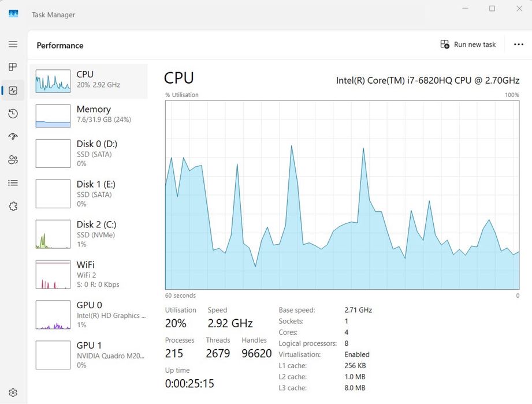Click the '% Utilisation' graph label
Screen dimensions: 532x404
click(x=182, y=95)
